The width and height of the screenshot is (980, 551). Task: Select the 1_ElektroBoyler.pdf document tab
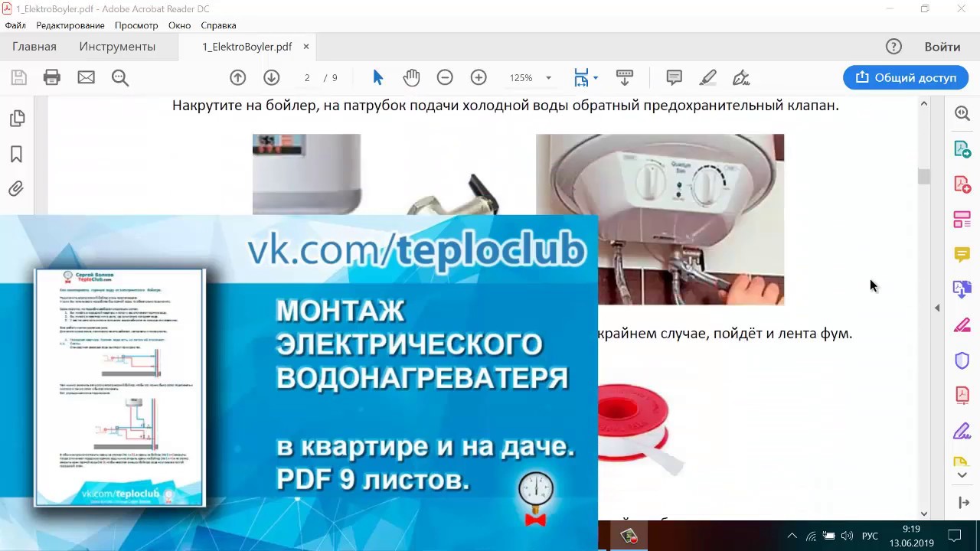coord(247,47)
